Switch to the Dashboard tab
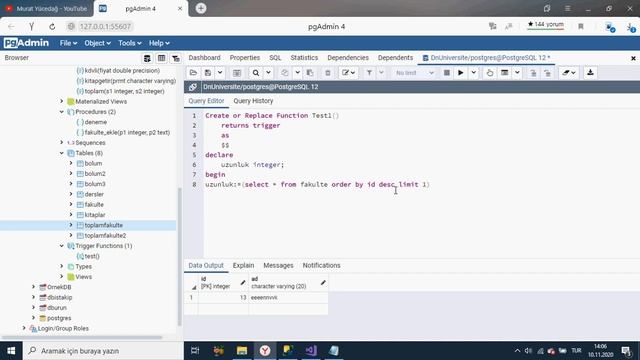This screenshot has width=640, height=360. pos(204,58)
